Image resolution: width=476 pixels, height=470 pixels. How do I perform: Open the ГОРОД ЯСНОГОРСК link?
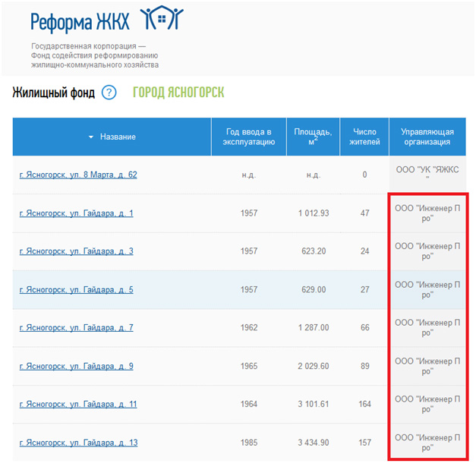pyautogui.click(x=178, y=93)
